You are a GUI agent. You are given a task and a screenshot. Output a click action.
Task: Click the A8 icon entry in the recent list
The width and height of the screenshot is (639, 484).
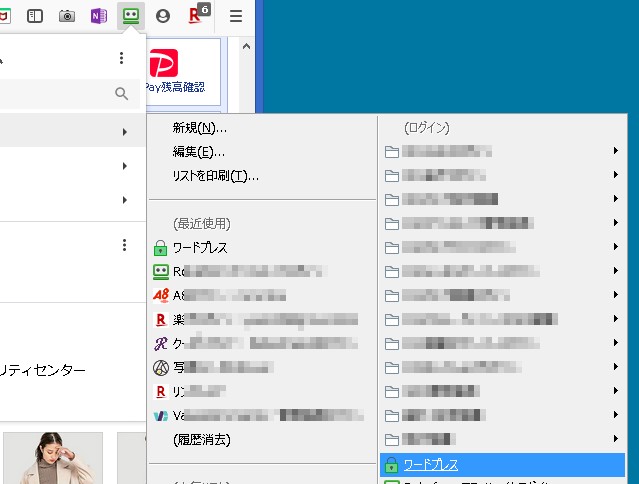point(161,295)
